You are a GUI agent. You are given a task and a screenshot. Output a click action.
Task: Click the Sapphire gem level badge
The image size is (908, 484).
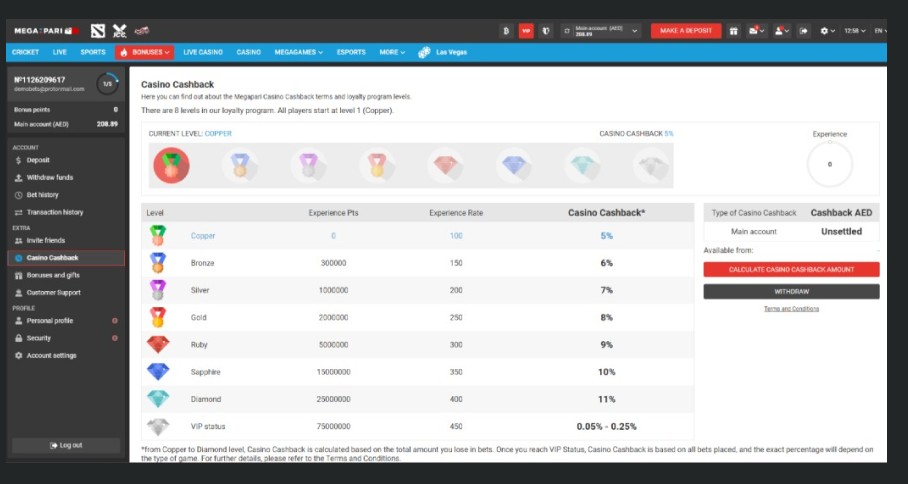517,166
